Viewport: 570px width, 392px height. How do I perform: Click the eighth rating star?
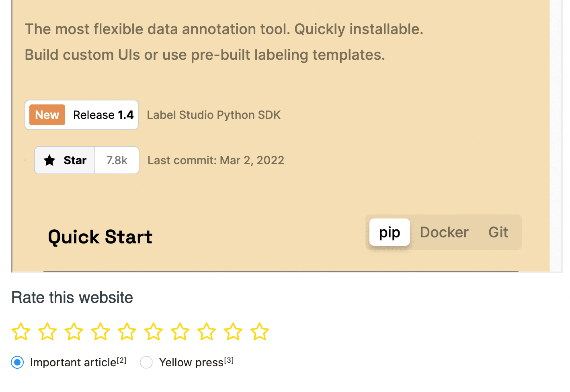pos(207,332)
